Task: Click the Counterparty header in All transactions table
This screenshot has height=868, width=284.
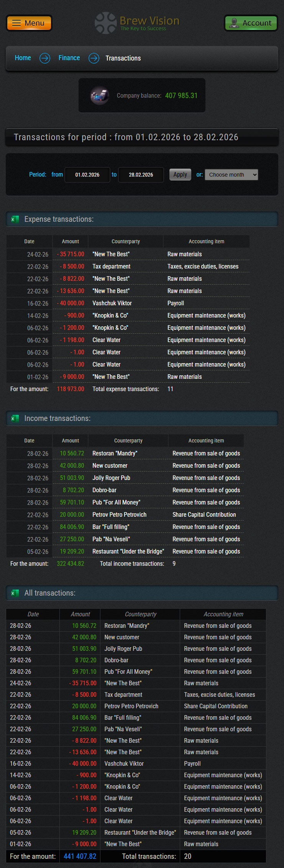Action: point(140,614)
